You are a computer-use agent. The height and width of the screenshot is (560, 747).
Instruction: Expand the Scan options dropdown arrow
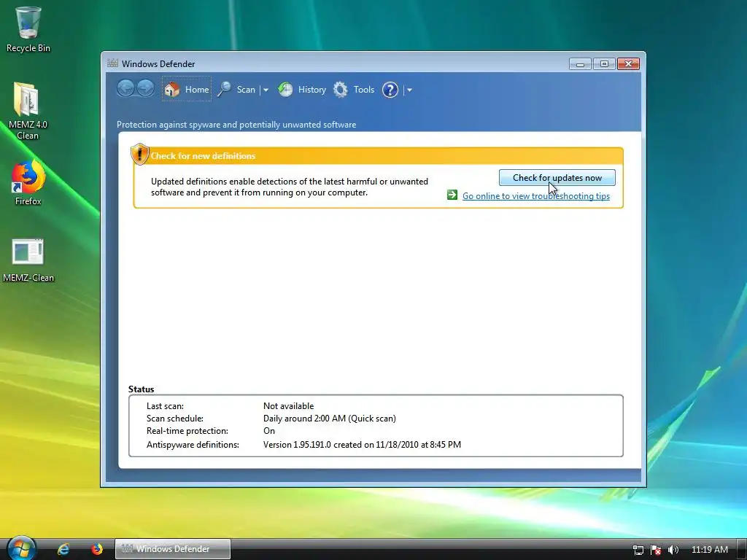pos(266,90)
